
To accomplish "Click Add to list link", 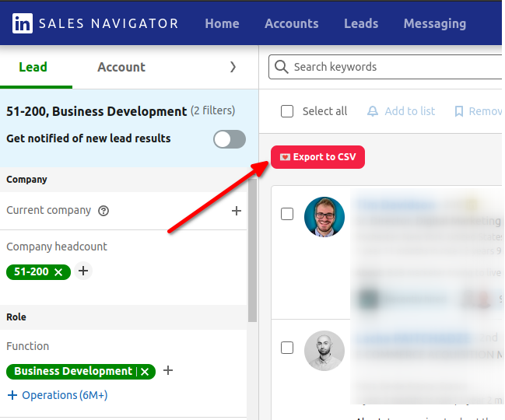I will 409,111.
